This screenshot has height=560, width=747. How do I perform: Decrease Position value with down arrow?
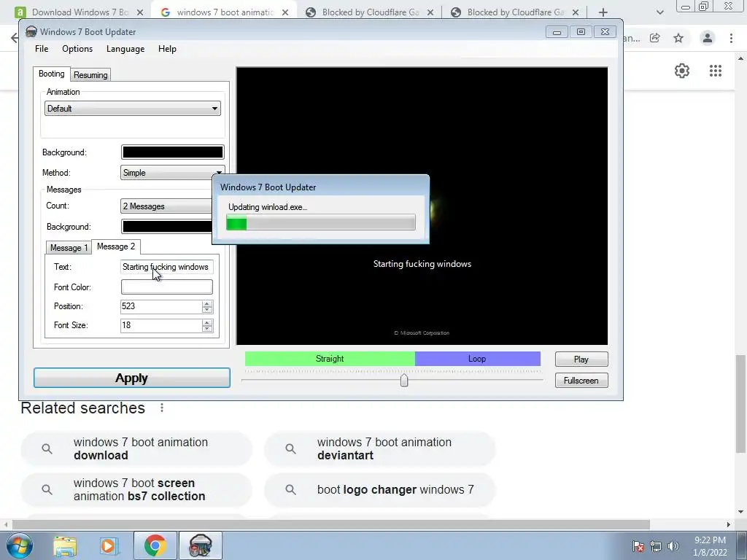pyautogui.click(x=206, y=309)
